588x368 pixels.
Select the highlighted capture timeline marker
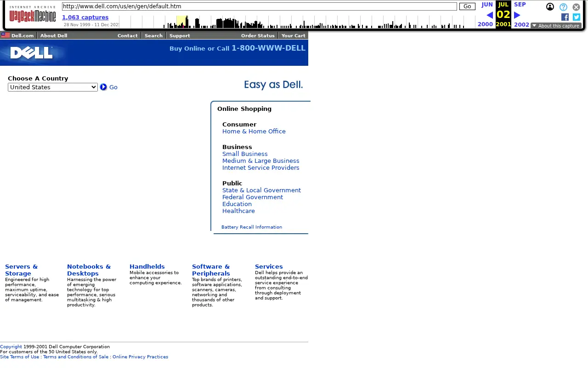tap(182, 22)
